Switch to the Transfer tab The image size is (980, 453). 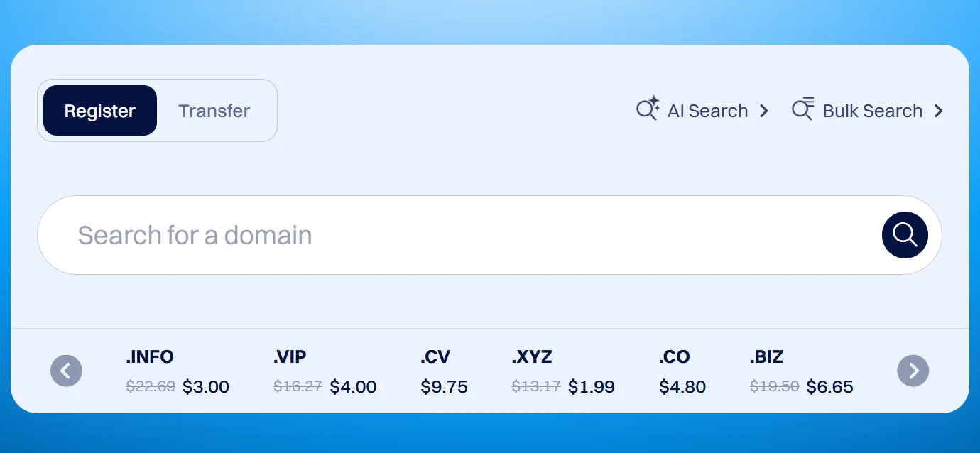(x=214, y=111)
